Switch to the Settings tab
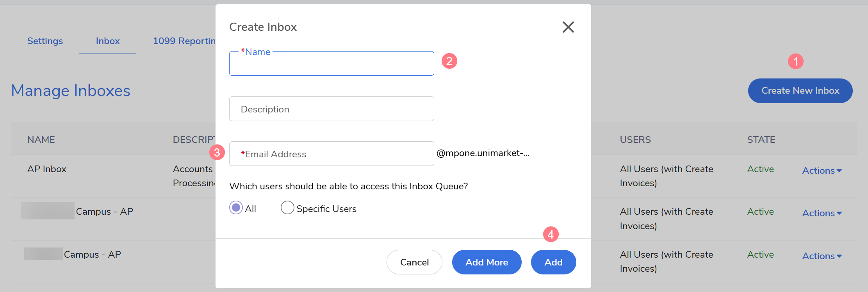Image resolution: width=868 pixels, height=292 pixels. pyautogui.click(x=45, y=41)
